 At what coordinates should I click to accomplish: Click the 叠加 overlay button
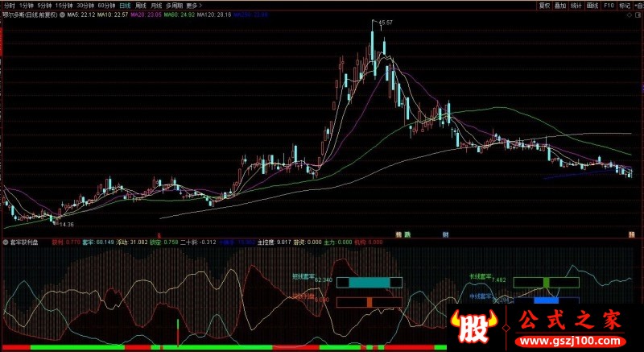point(559,6)
